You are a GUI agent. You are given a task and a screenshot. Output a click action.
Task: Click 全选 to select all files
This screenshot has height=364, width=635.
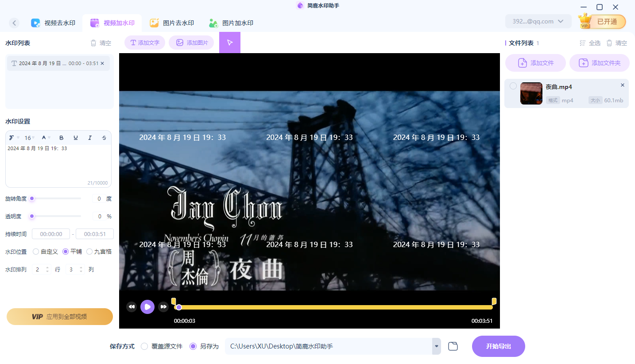(590, 43)
